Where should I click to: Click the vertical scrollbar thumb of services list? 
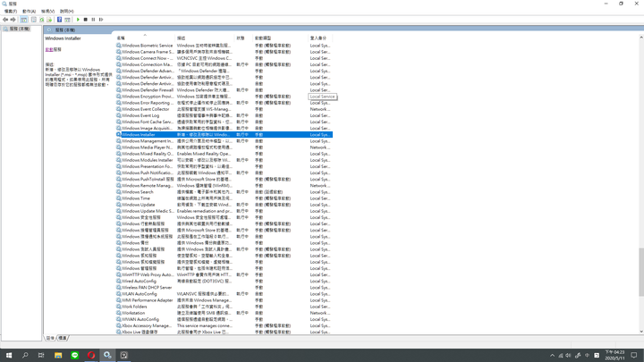(x=641, y=272)
